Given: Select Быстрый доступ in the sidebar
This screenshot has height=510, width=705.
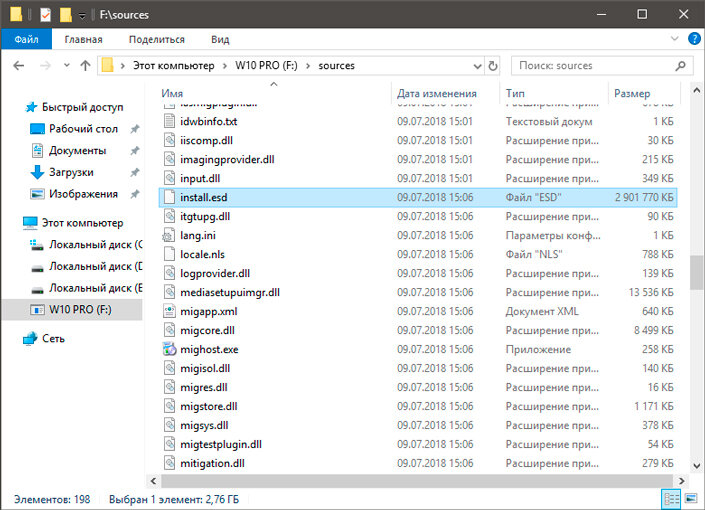Looking at the screenshot, I should pos(82,107).
